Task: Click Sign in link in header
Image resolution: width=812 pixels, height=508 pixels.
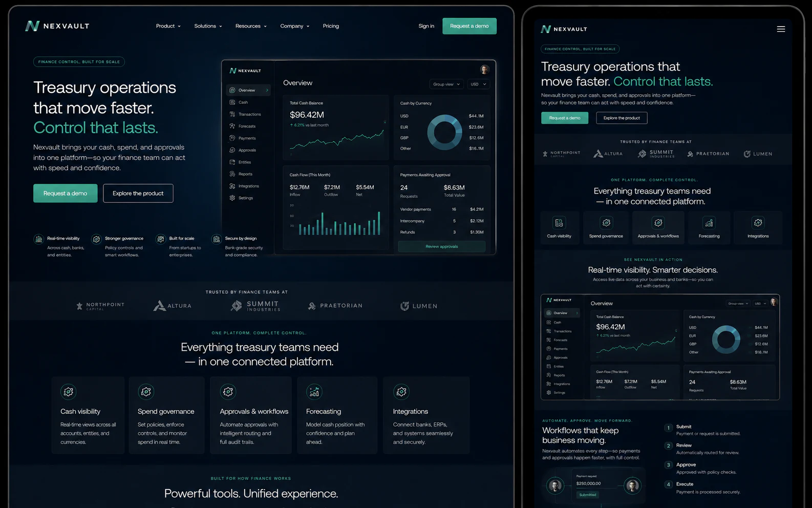Action: pos(426,26)
